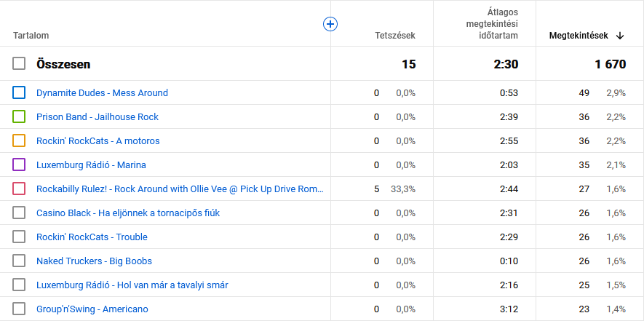Toggle orange Rockin' RockCats - A motoros checkbox

pyautogui.click(x=19, y=140)
